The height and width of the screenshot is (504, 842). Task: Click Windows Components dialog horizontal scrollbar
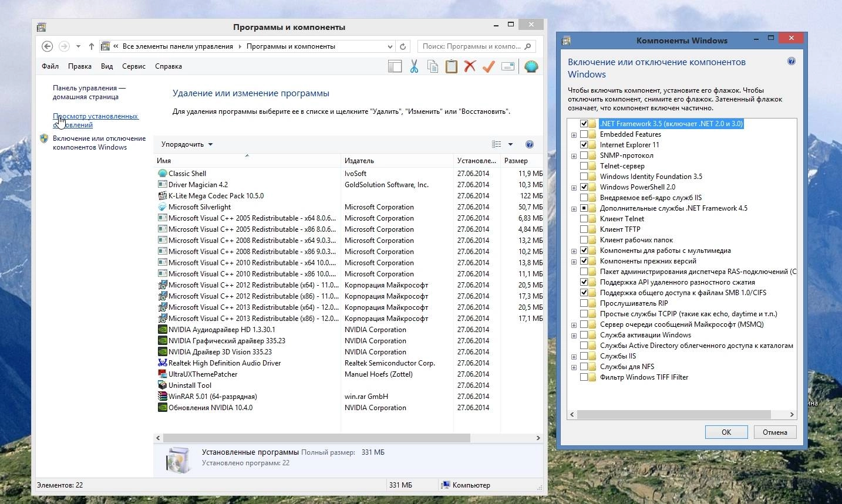(x=673, y=414)
